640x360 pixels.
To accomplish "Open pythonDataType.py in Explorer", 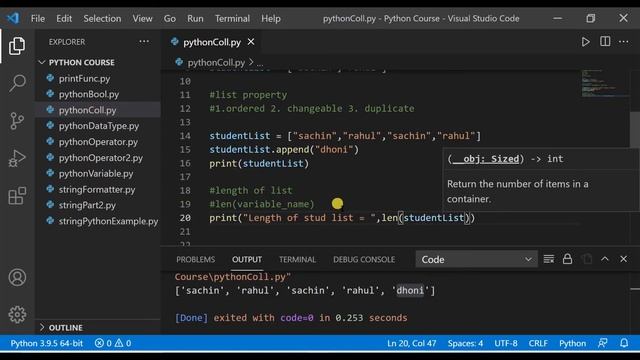I will tap(99, 126).
